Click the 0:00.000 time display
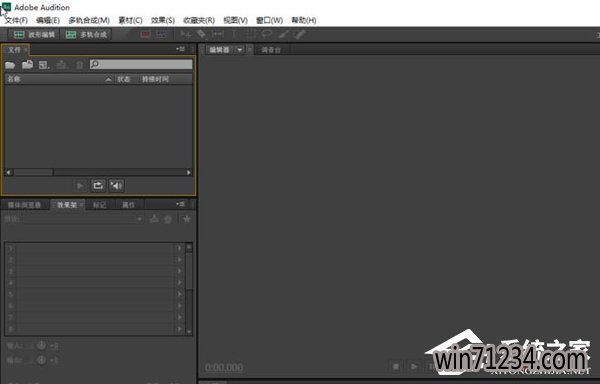This screenshot has height=384, width=600. 224,368
